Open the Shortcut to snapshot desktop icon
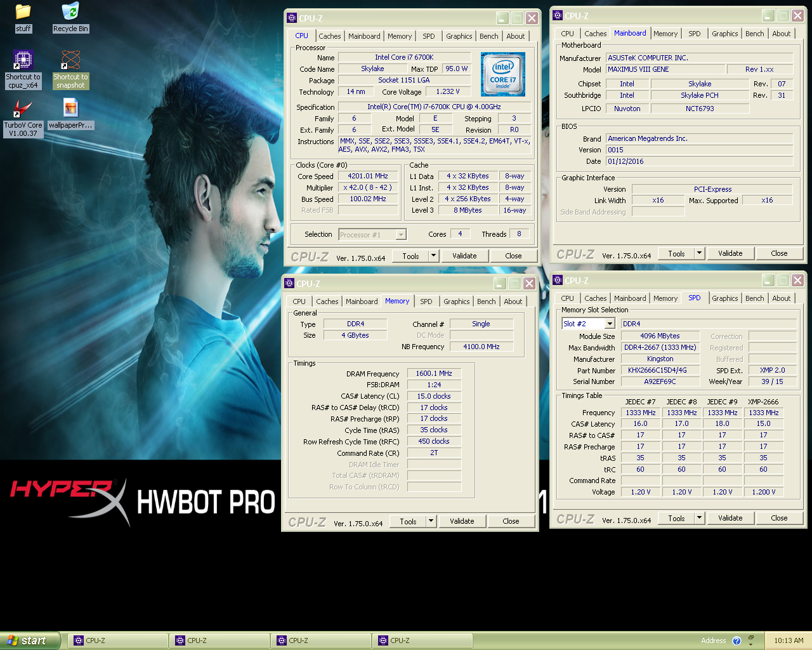This screenshot has height=650, width=812. [x=70, y=60]
